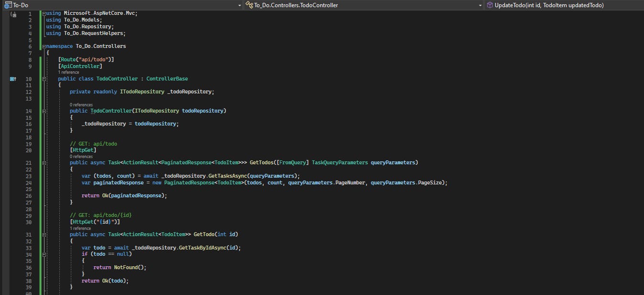Click the TodoController class icon in the navigation bar

coord(249,5)
